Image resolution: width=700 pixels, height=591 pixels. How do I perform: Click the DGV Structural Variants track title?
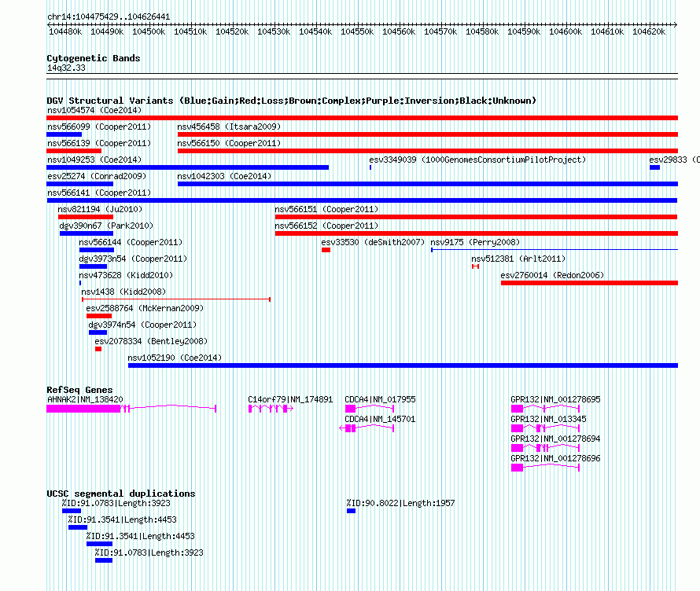pos(291,101)
